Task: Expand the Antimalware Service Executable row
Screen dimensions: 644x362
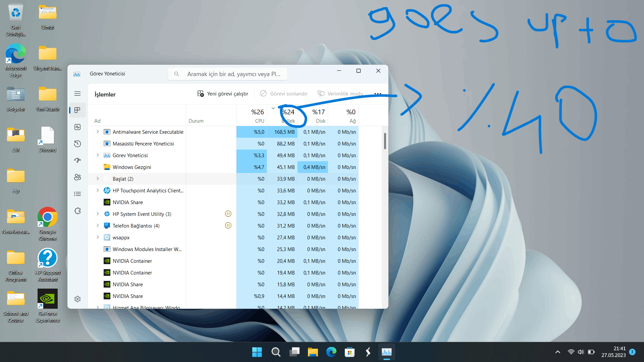Action: click(98, 132)
